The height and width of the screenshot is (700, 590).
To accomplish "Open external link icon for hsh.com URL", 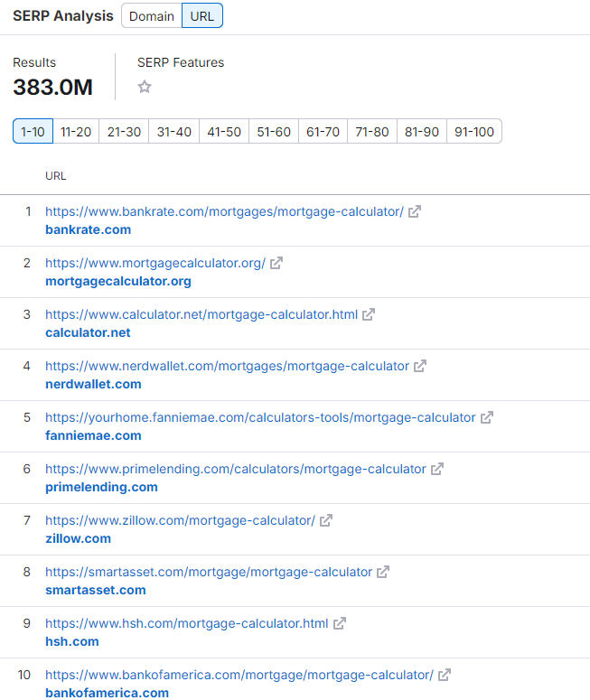I will click(x=340, y=623).
